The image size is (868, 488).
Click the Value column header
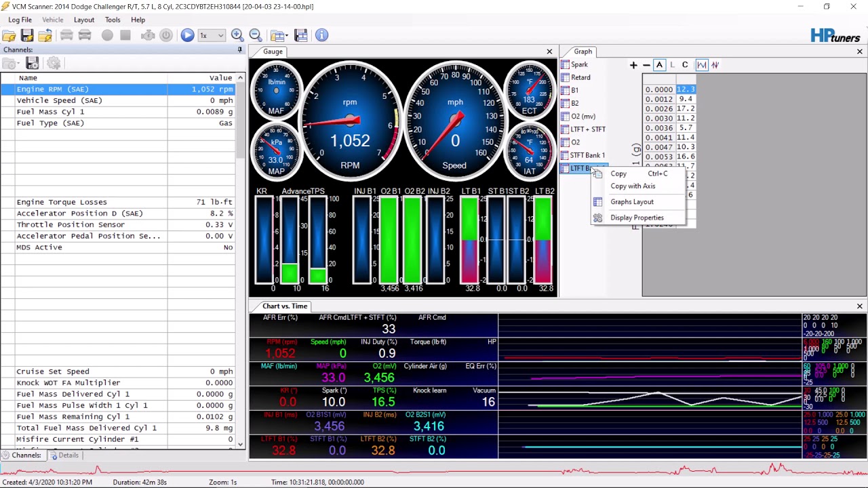point(202,78)
